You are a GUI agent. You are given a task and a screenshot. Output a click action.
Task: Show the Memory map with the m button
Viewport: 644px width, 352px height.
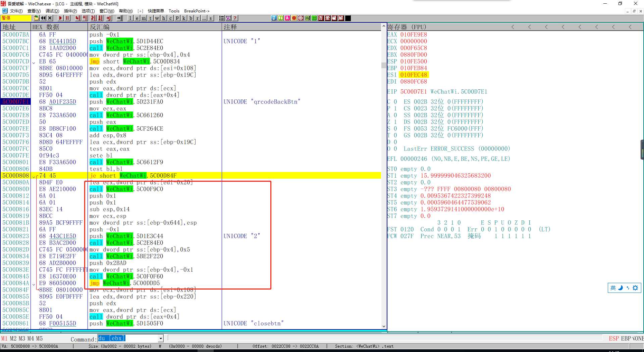tap(144, 18)
